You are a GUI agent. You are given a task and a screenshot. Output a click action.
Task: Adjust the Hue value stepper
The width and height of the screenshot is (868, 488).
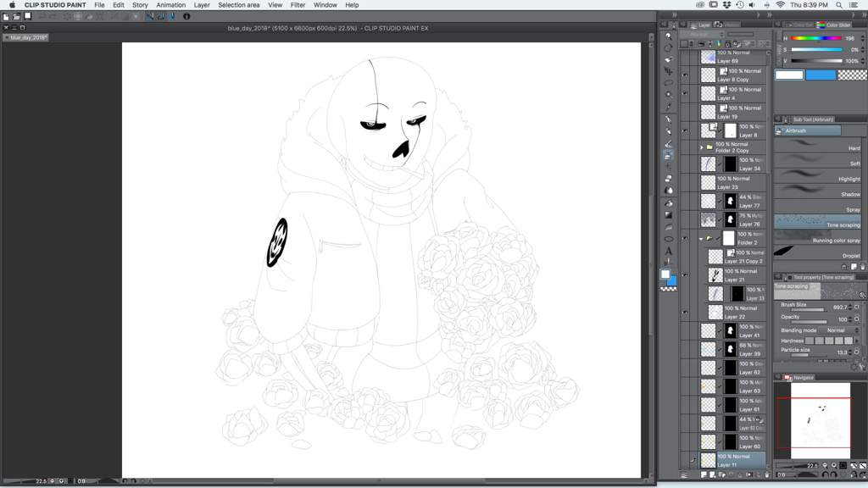[x=863, y=38]
